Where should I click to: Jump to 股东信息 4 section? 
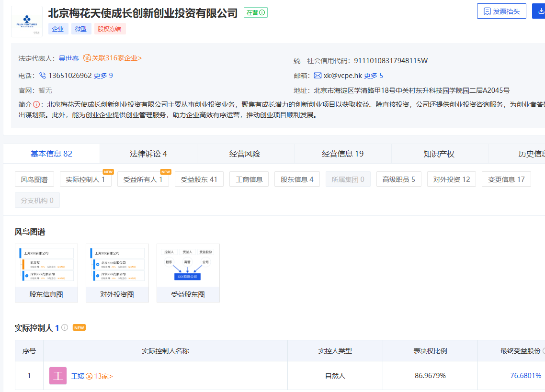(297, 179)
